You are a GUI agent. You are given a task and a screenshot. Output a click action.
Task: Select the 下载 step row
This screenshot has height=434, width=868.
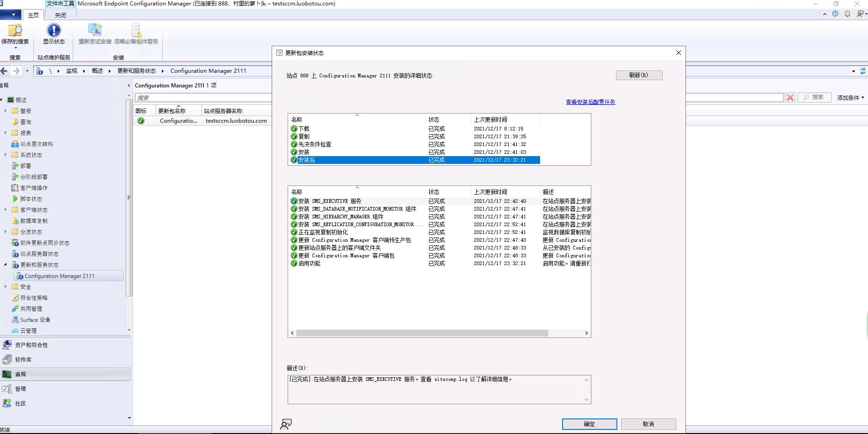pyautogui.click(x=415, y=129)
